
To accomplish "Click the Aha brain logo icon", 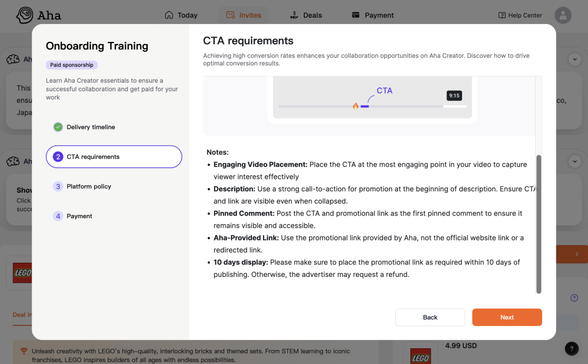I will (x=24, y=15).
